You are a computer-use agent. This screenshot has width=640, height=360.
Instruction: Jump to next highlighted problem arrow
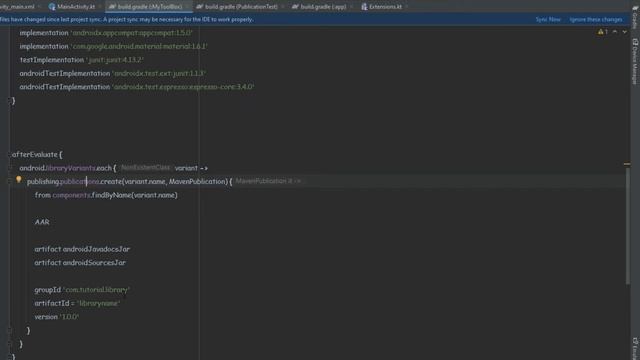pos(624,32)
